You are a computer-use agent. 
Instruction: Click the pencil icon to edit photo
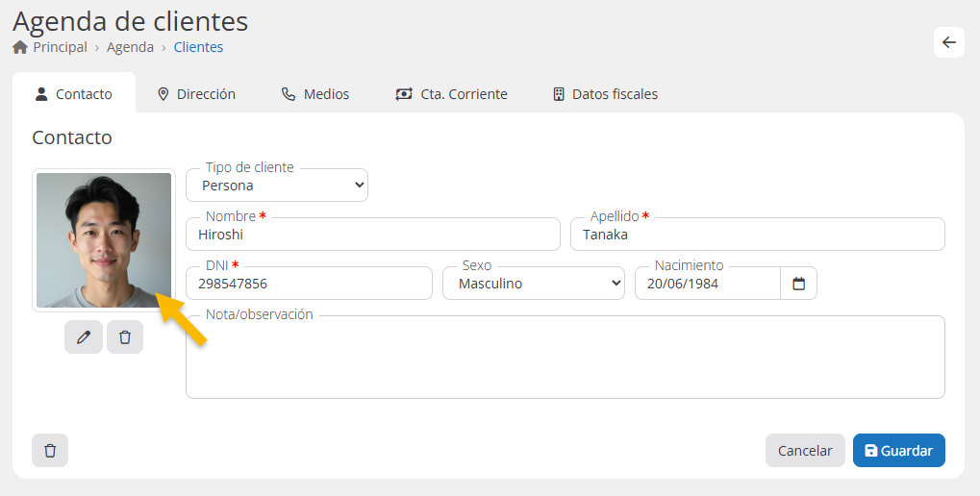point(84,337)
